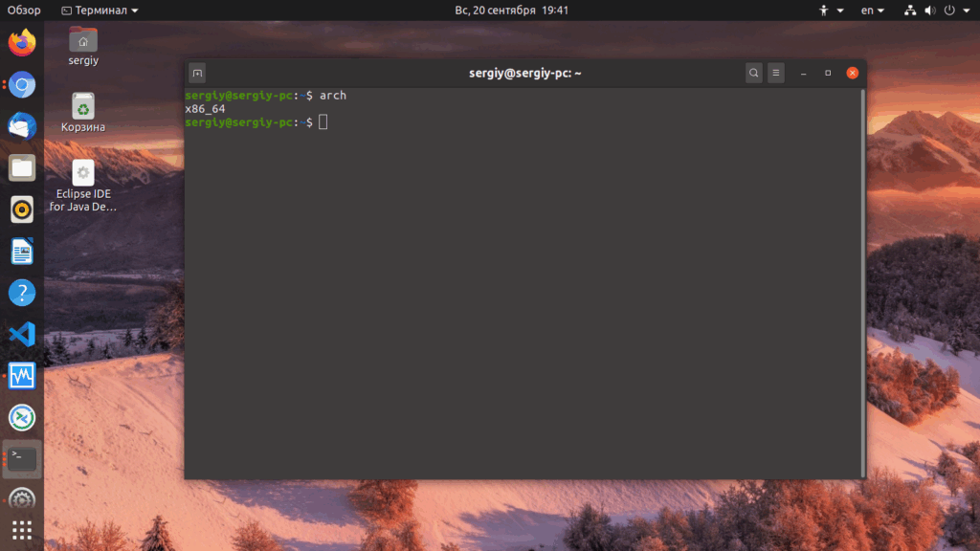Click the terminal scrollbar

[863, 283]
